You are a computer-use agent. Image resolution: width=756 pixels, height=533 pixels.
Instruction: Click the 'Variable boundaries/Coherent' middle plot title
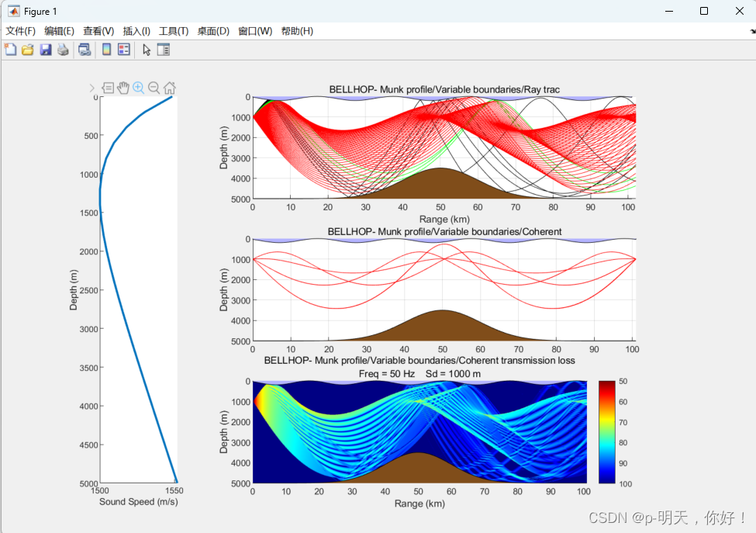(x=444, y=232)
